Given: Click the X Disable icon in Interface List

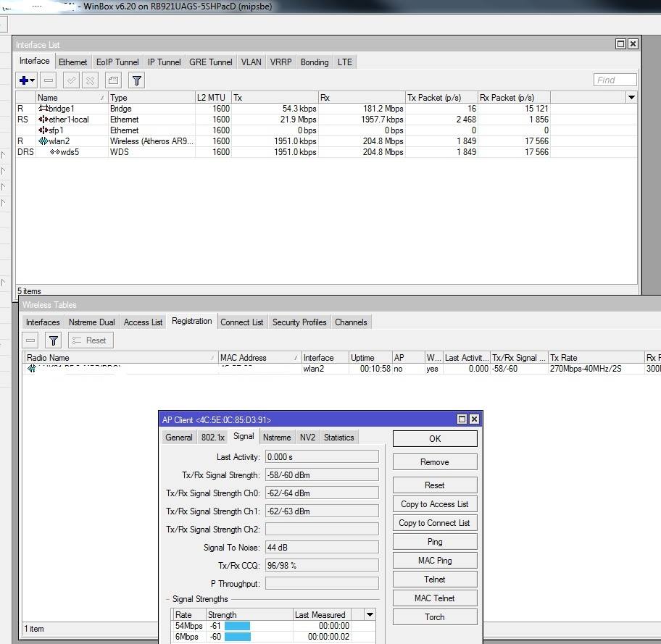Looking at the screenshot, I should pyautogui.click(x=90, y=80).
